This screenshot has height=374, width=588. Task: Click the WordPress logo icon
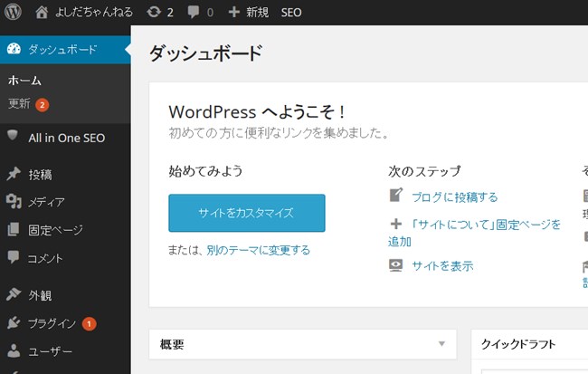click(13, 12)
